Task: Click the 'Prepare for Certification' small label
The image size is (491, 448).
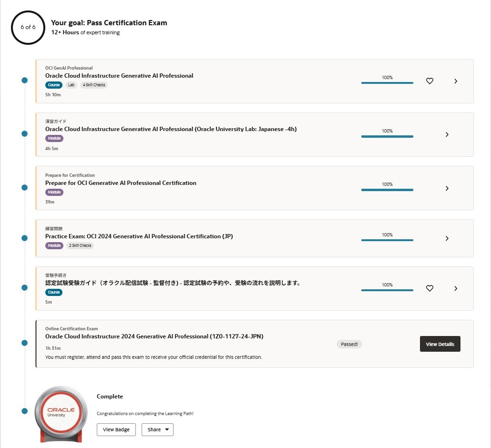Action: tap(70, 175)
